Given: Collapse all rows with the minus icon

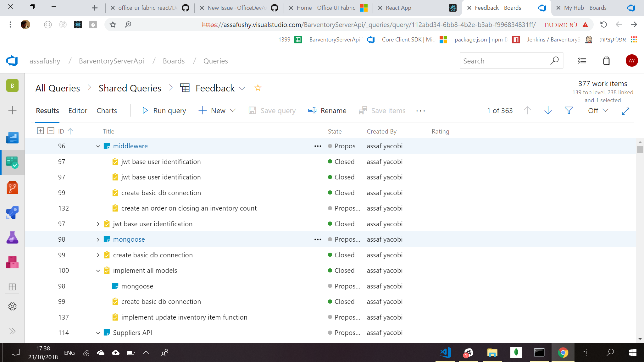Looking at the screenshot, I should point(51,131).
